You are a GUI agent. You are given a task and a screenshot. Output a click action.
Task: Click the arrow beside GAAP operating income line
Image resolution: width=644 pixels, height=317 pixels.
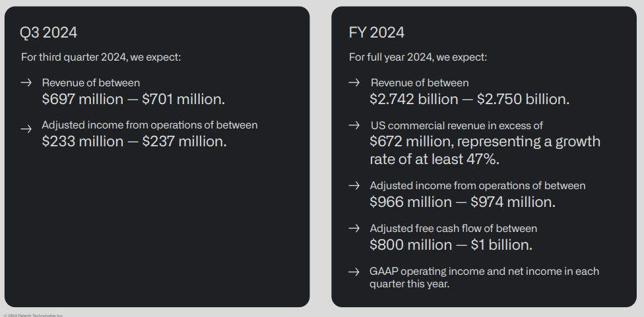pyautogui.click(x=354, y=272)
